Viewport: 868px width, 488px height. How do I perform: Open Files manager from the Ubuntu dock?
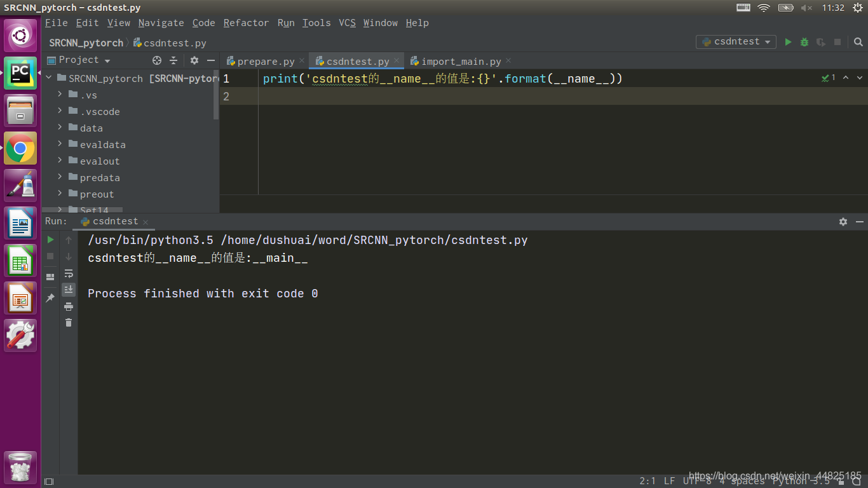21,111
